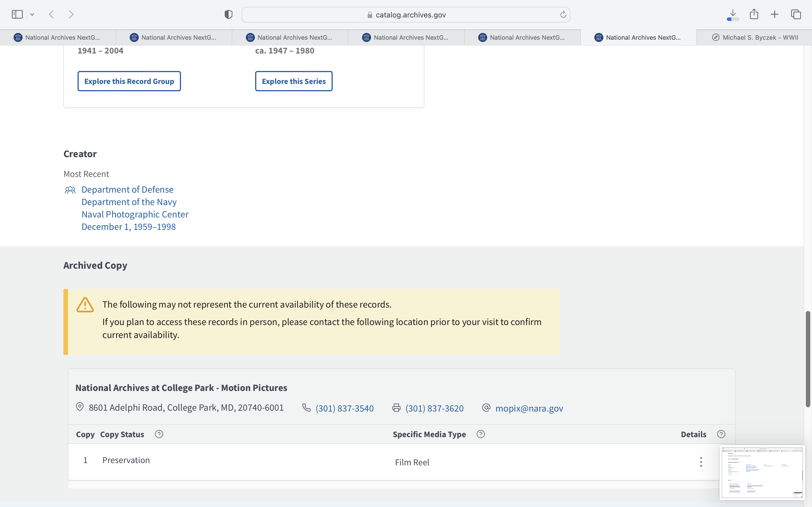Click the Details column help icon
The image size is (812, 507).
721,434
